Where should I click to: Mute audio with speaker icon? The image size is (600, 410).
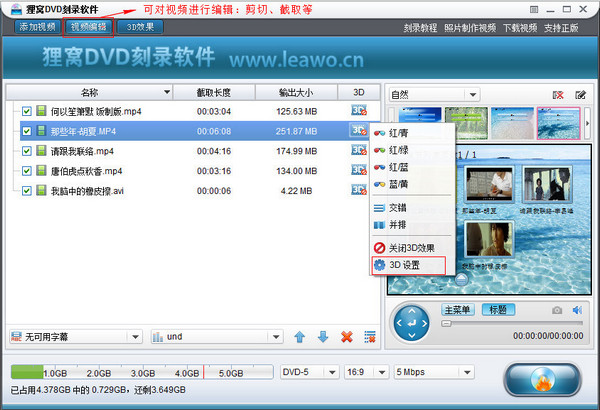click(x=577, y=310)
